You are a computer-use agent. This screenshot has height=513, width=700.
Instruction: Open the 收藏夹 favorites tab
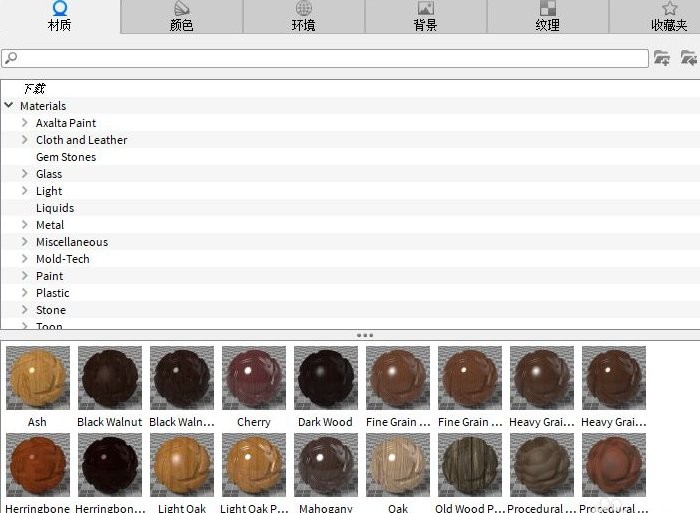pyautogui.click(x=669, y=17)
